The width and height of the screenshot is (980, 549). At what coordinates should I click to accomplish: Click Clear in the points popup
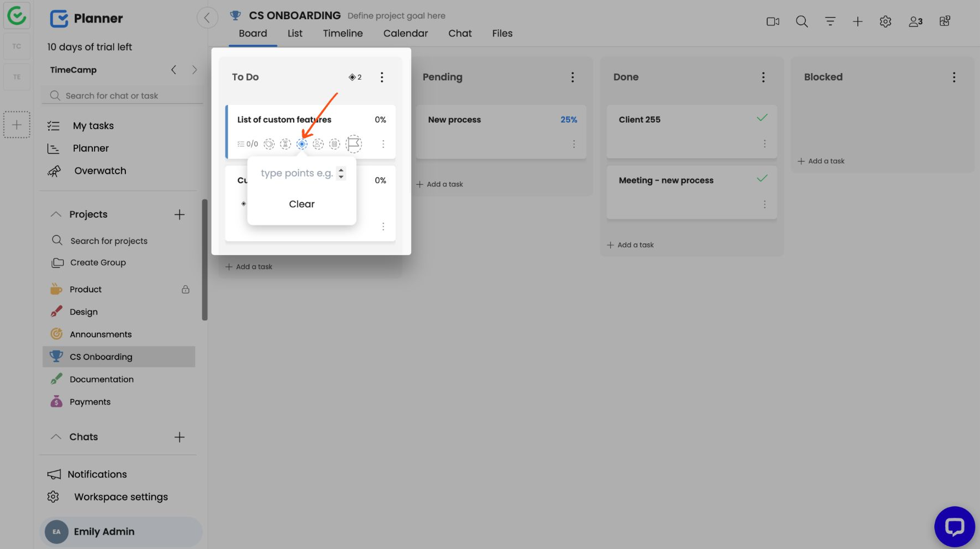pyautogui.click(x=302, y=204)
